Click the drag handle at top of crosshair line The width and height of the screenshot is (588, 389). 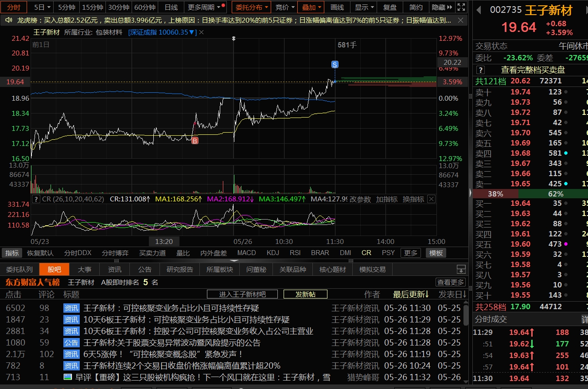click(x=234, y=39)
